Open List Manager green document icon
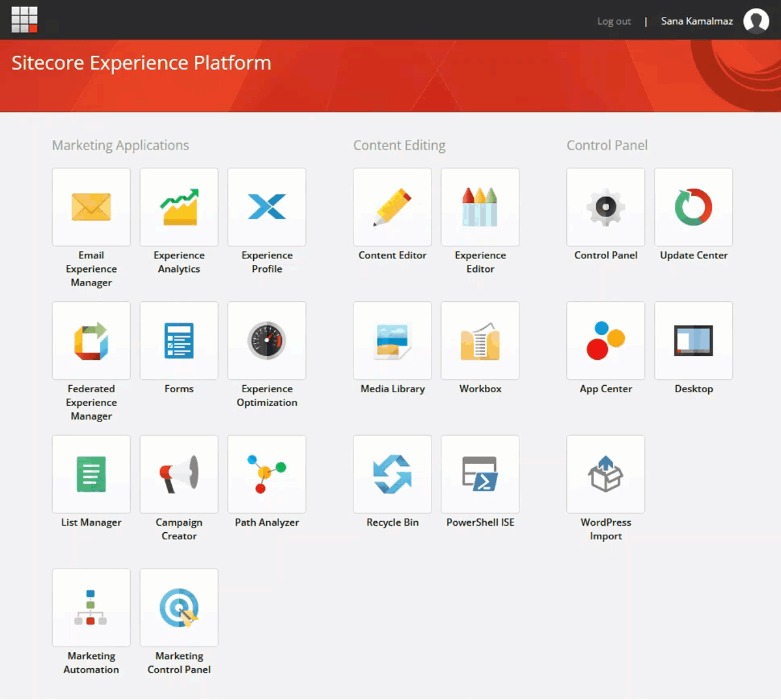 click(91, 474)
